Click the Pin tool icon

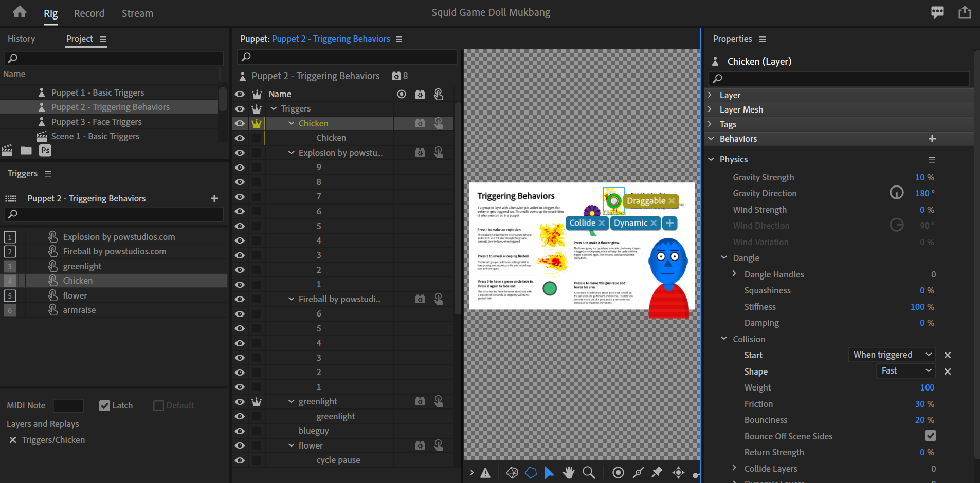pyautogui.click(x=657, y=472)
